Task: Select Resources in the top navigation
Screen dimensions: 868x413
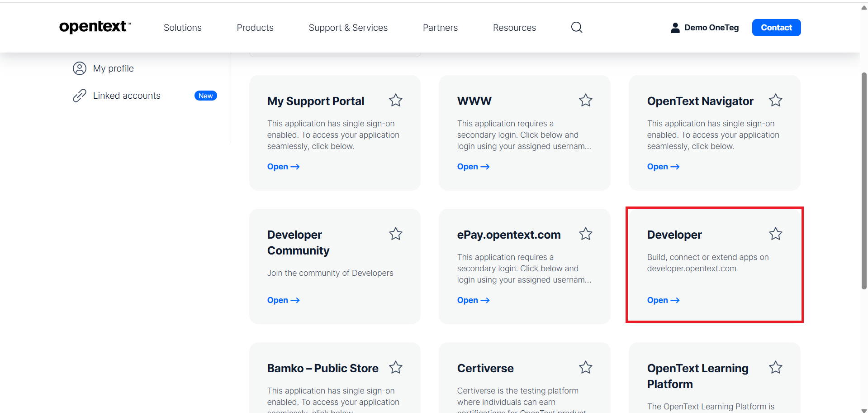Action: 514,28
